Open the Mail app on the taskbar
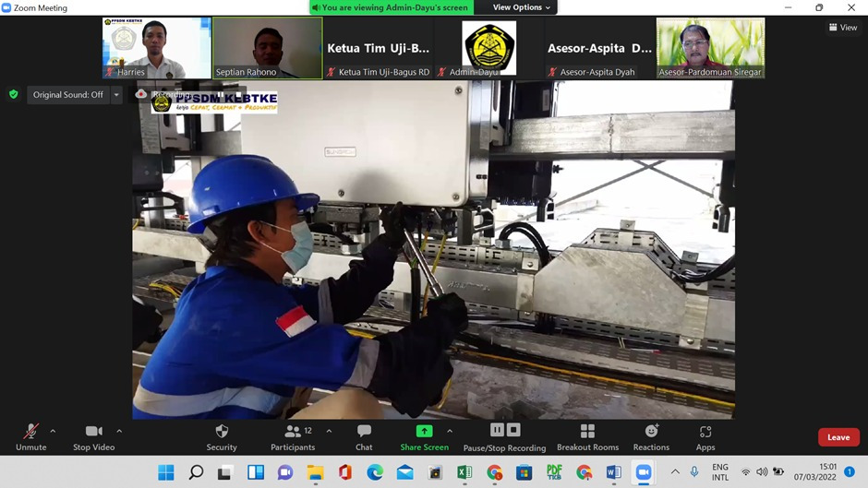The height and width of the screenshot is (488, 868). 404,472
